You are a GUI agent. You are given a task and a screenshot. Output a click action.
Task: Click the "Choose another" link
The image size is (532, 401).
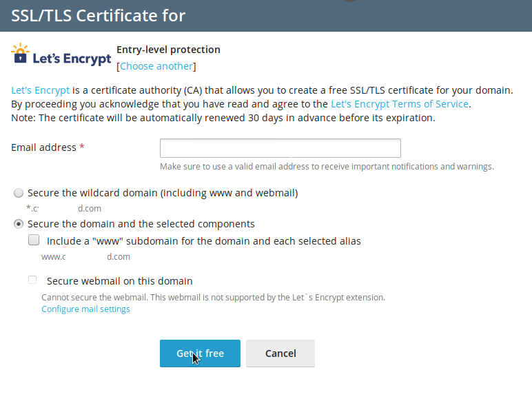156,66
